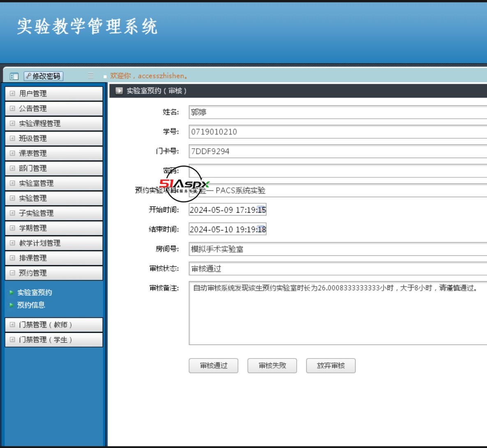
Task: Open the 门禁管理（学生） menu section
Action: (x=54, y=340)
